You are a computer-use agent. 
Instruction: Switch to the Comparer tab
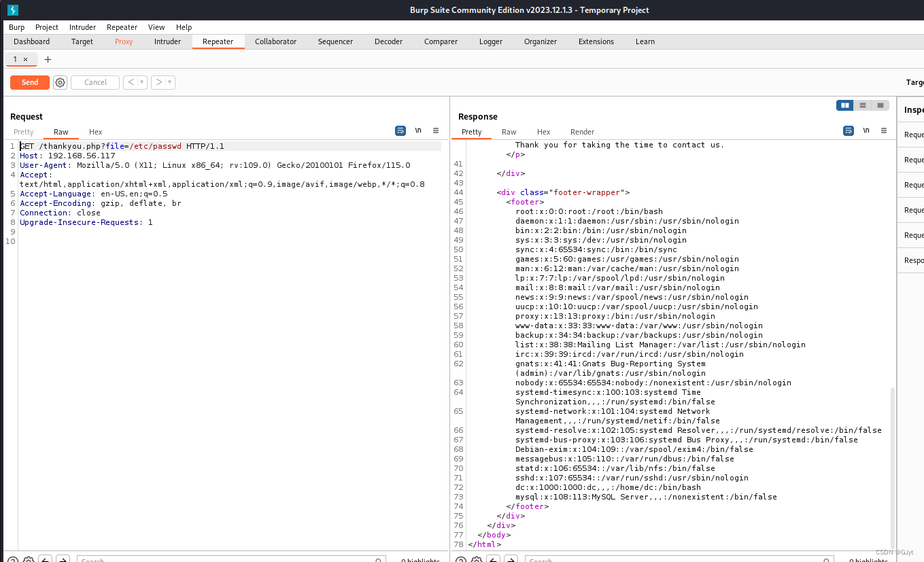[441, 41]
